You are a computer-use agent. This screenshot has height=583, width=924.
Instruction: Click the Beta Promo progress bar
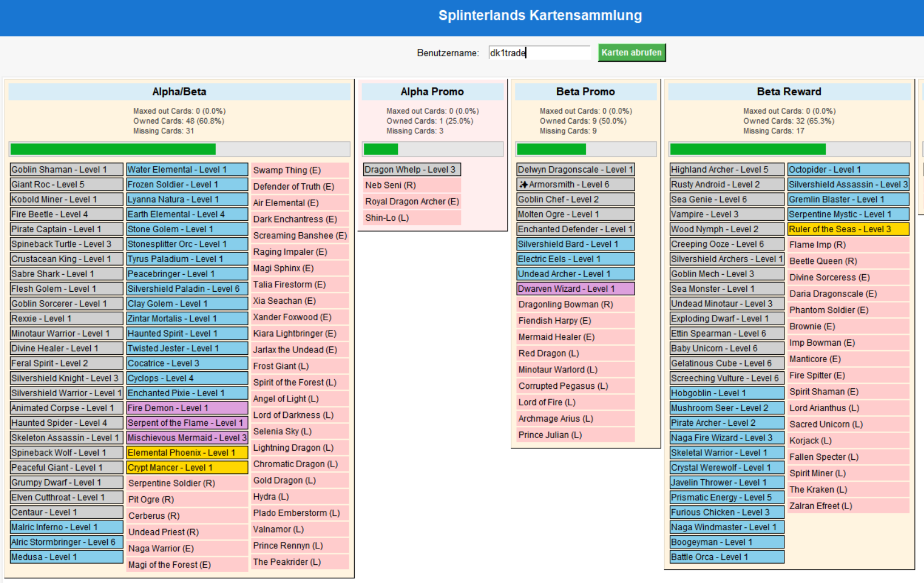tap(586, 149)
